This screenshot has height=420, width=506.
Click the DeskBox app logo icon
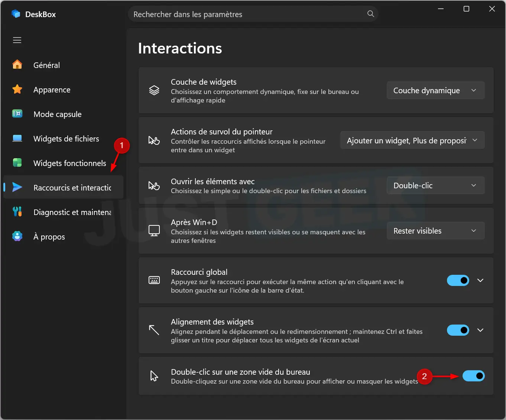point(16,14)
